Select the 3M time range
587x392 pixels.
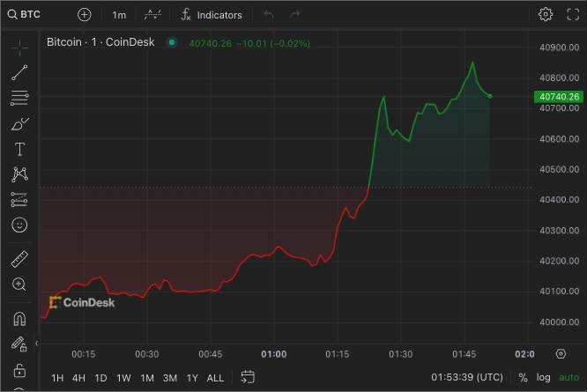[170, 378]
